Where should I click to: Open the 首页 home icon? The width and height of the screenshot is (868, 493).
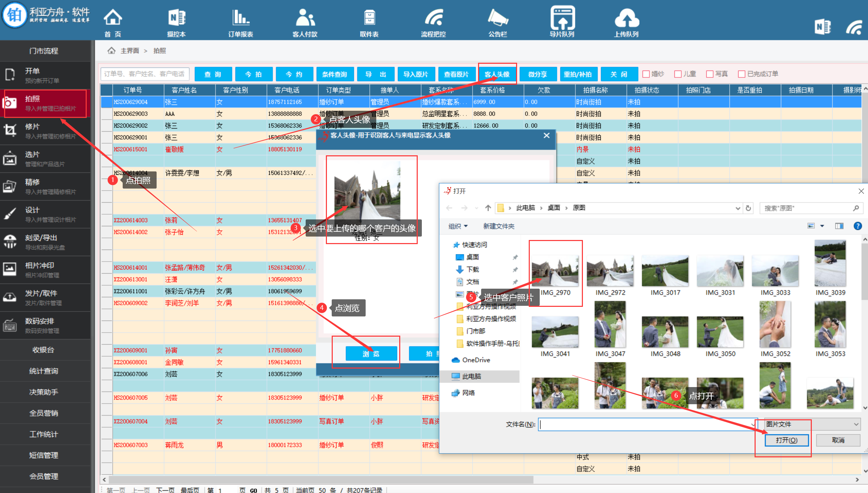point(113,18)
